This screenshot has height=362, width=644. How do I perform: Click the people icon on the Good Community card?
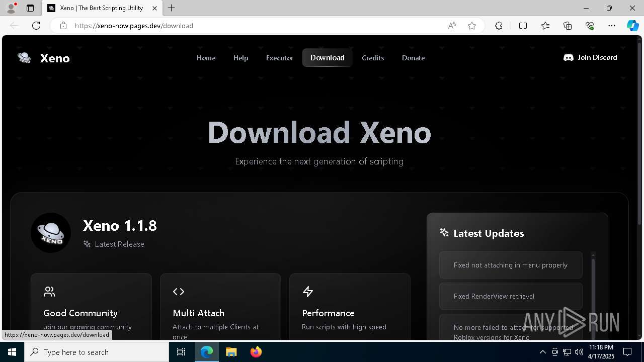click(x=49, y=292)
